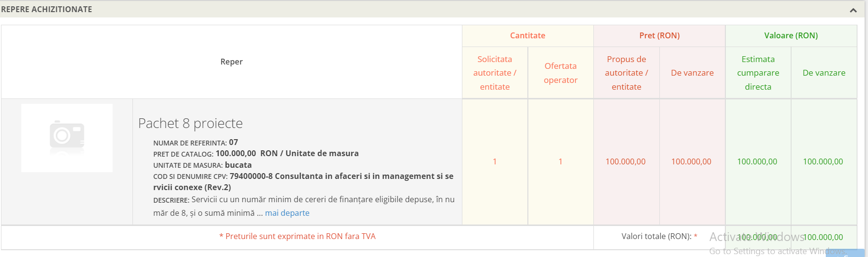The width and height of the screenshot is (868, 257).
Task: Open the 'mai departe' description link
Action: tap(287, 213)
